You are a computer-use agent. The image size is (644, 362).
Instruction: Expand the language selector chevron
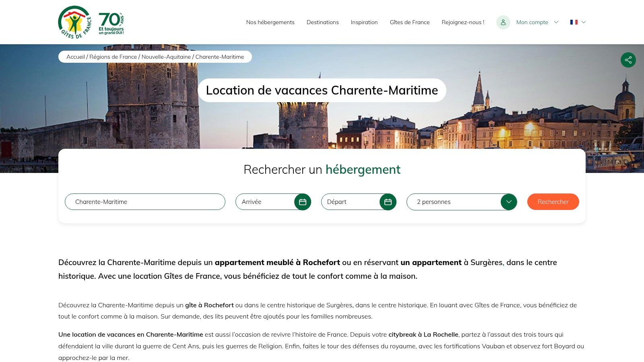click(x=584, y=22)
